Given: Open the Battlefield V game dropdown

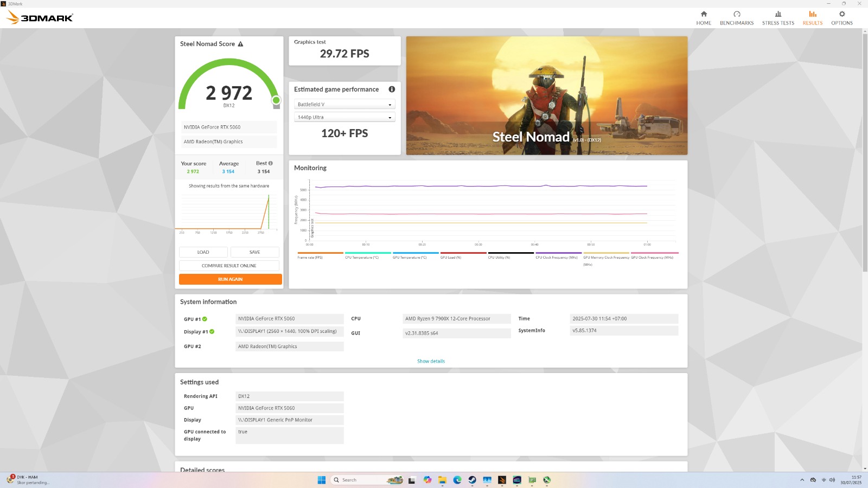Looking at the screenshot, I should tap(344, 105).
